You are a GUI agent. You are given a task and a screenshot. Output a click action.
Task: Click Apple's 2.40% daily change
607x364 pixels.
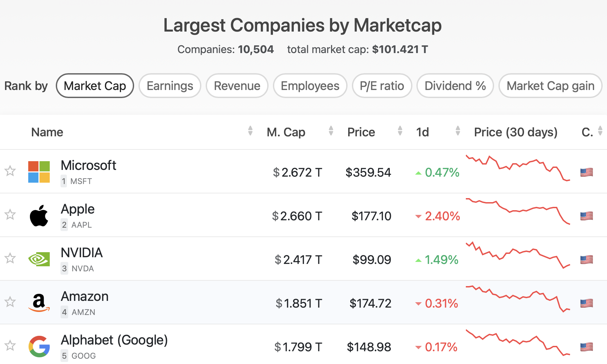tap(438, 216)
